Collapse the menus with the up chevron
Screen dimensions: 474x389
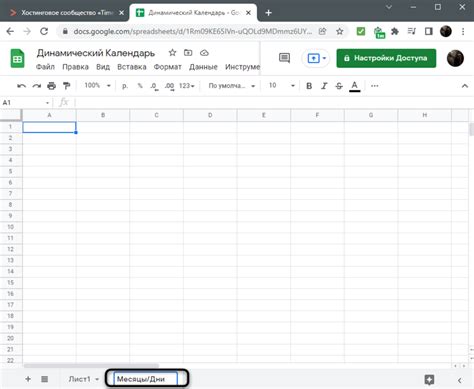click(x=465, y=86)
